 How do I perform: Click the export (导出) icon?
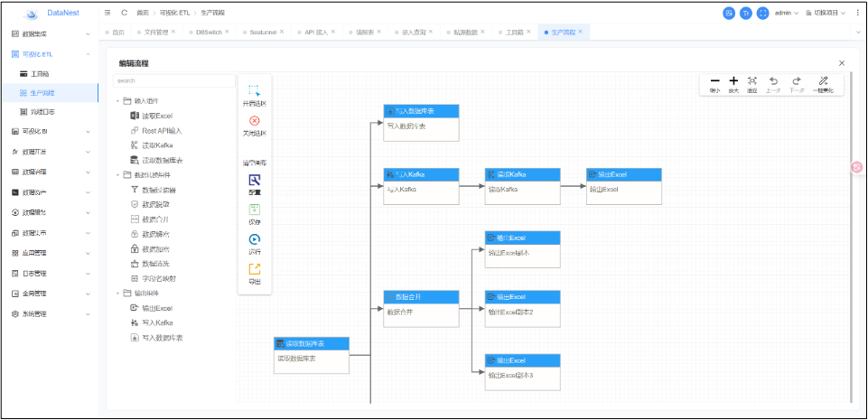(255, 269)
